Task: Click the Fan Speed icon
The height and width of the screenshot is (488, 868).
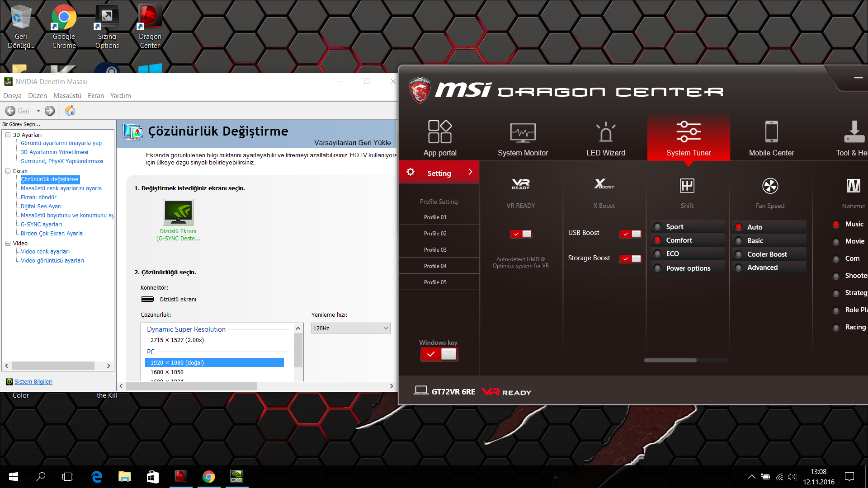Action: [x=770, y=186]
